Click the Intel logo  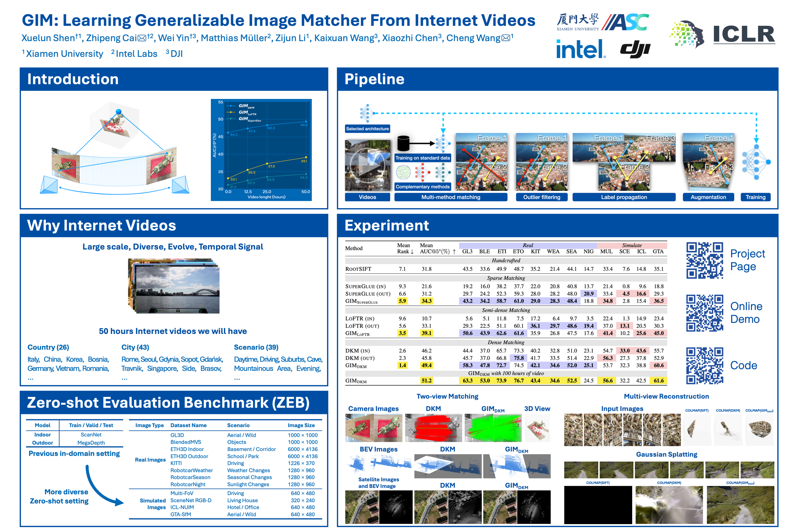pyautogui.click(x=580, y=49)
